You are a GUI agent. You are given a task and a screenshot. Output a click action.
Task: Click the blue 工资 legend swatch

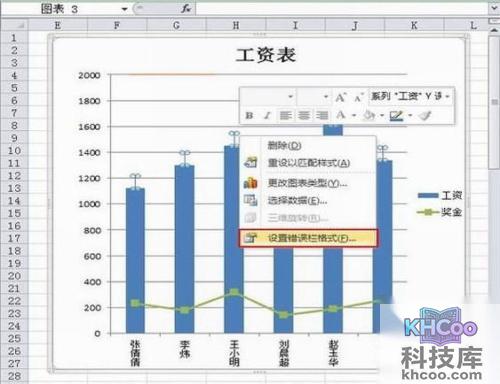click(x=428, y=196)
